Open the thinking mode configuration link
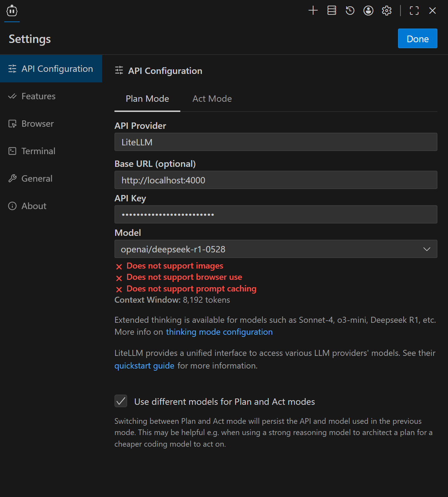This screenshot has height=497, width=448. 219,332
